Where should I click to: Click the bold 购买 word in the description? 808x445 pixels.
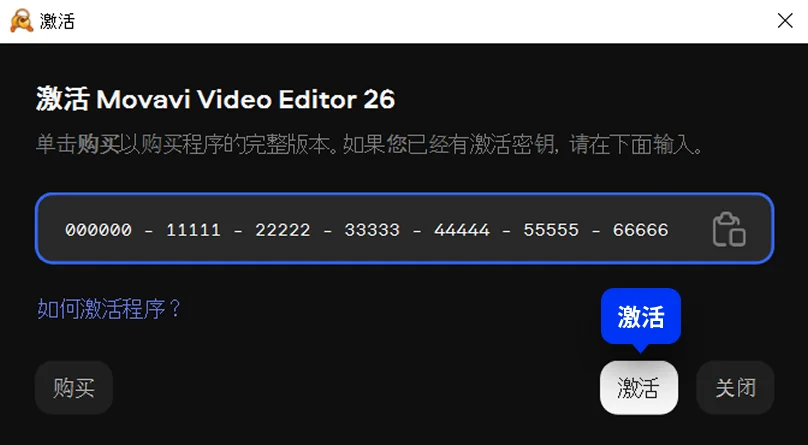pyautogui.click(x=98, y=145)
